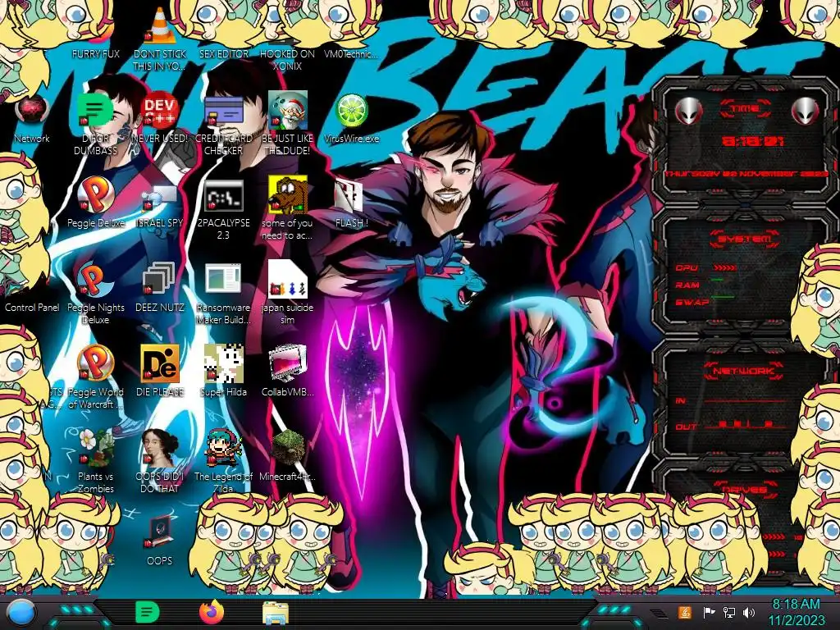Viewport: 840px width, 630px height.
Task: Open the green DIFOR DUMBASS desktop shortcut
Action: tap(95, 111)
